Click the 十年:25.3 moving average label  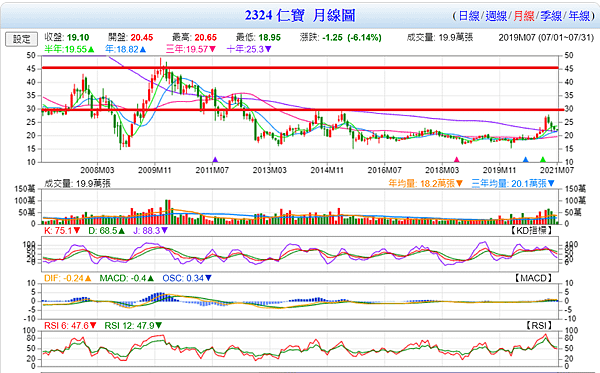tap(249, 49)
